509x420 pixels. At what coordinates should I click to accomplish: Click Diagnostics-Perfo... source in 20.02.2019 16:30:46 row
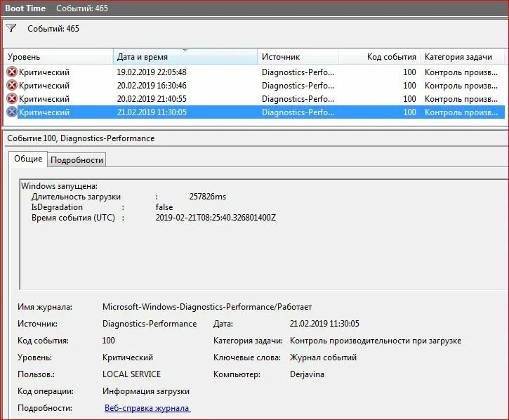(x=298, y=86)
